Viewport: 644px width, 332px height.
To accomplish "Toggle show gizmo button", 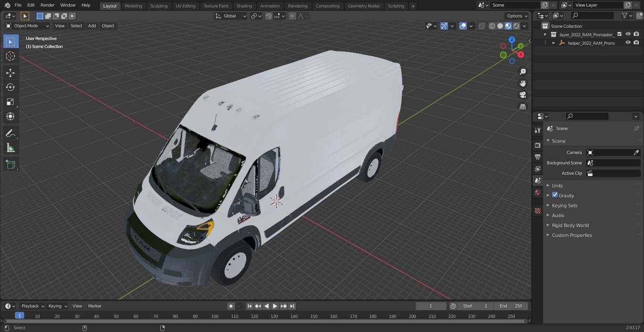I will 444,26.
